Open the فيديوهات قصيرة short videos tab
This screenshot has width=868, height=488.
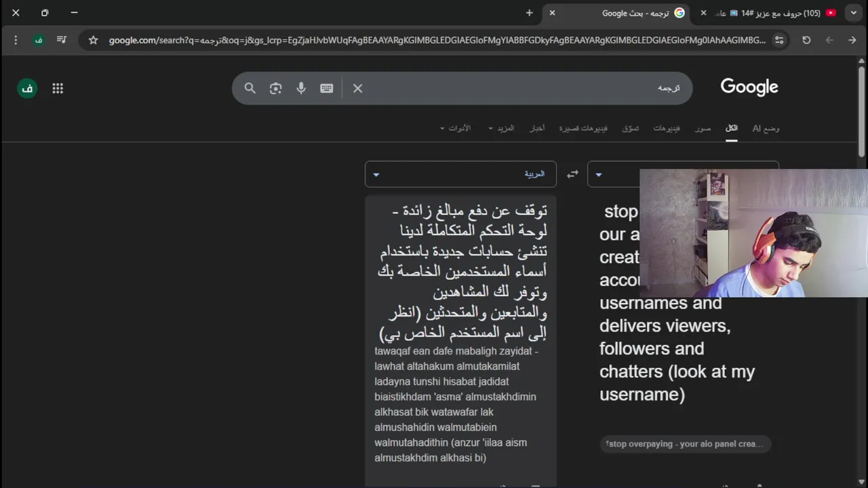[583, 128]
